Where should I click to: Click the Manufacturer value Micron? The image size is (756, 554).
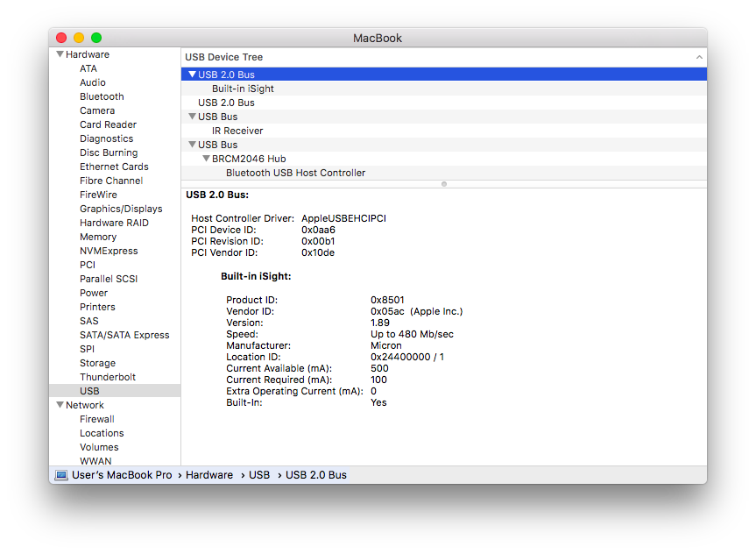pyautogui.click(x=385, y=345)
